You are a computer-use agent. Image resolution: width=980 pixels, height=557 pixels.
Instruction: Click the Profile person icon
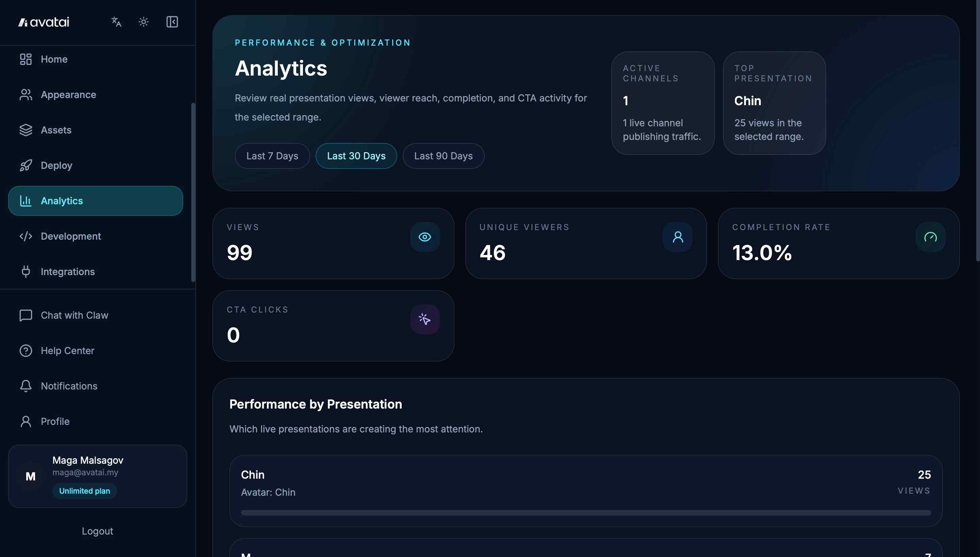(x=26, y=421)
